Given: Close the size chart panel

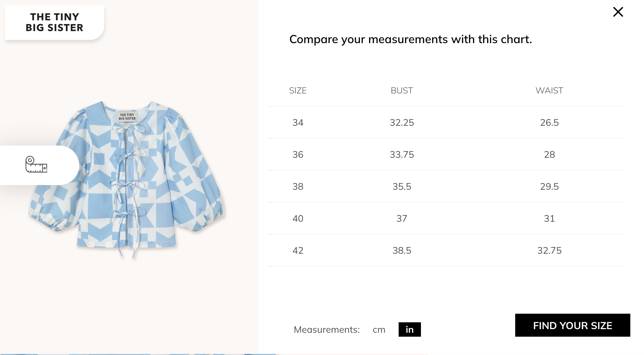Looking at the screenshot, I should (x=618, y=12).
